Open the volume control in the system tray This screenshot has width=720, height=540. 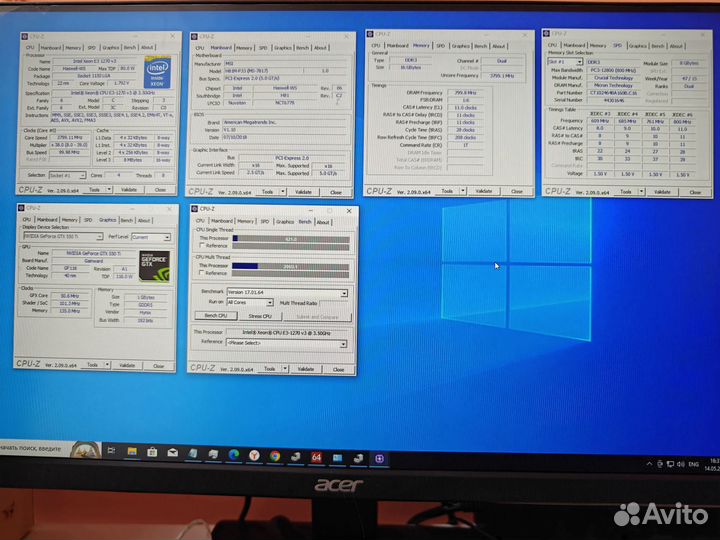pyautogui.click(x=681, y=464)
